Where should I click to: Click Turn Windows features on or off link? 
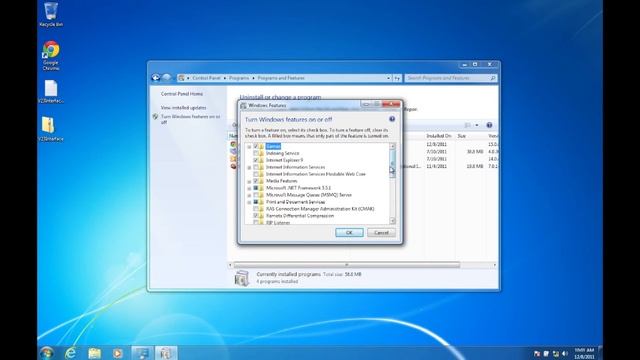190,119
